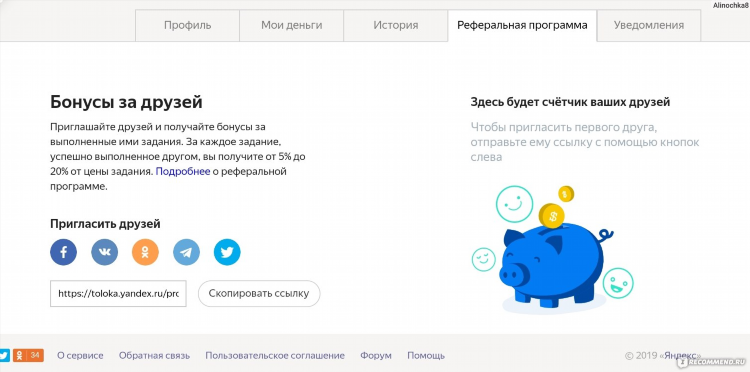Viewport: 750px width, 372px height.
Task: Open the Помощь footer link
Action: [426, 355]
